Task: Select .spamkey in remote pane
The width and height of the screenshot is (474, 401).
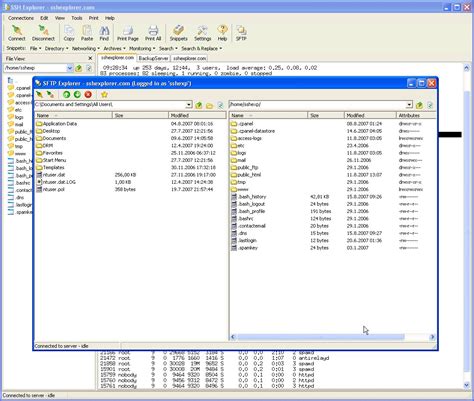Action: coord(244,248)
